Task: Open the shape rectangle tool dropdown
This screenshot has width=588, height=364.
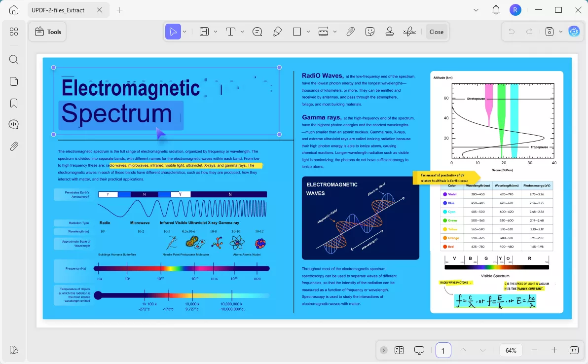Action: tap(308, 32)
